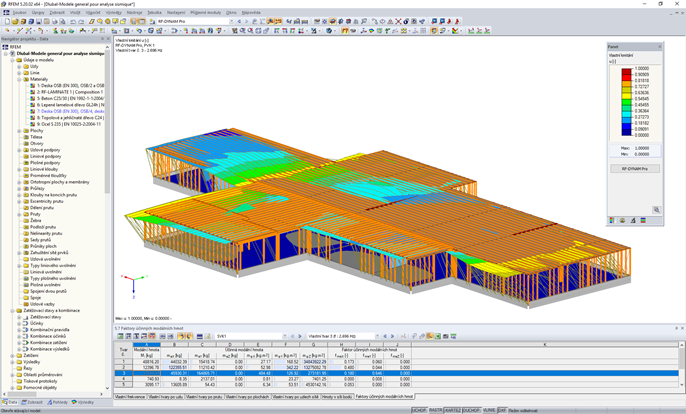Viewport: 686px width, 414px height.
Task: Select table row 1 header
Action: coord(123,362)
